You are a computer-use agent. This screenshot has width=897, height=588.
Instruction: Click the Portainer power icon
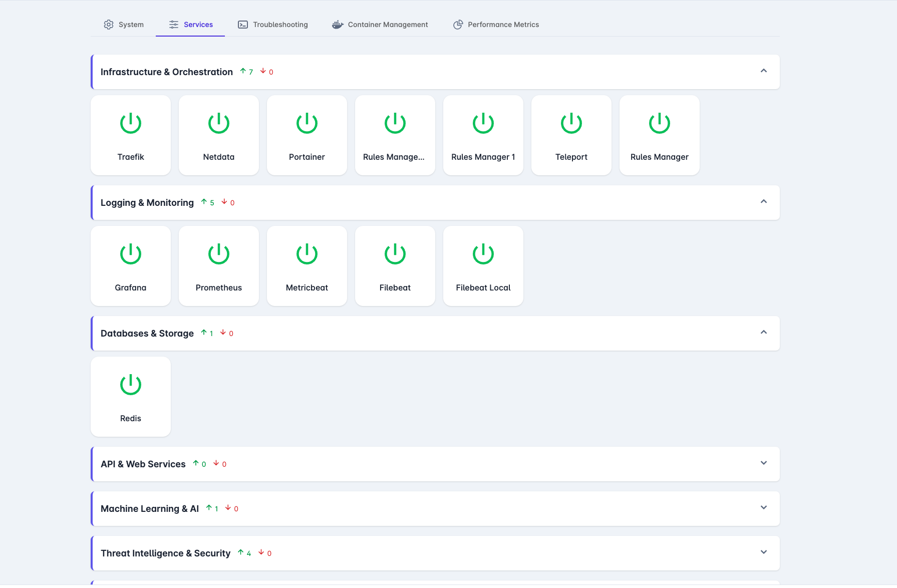(307, 123)
